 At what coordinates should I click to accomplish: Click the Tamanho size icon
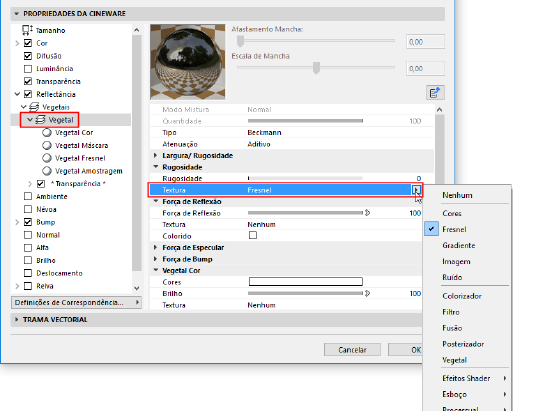tap(28, 30)
